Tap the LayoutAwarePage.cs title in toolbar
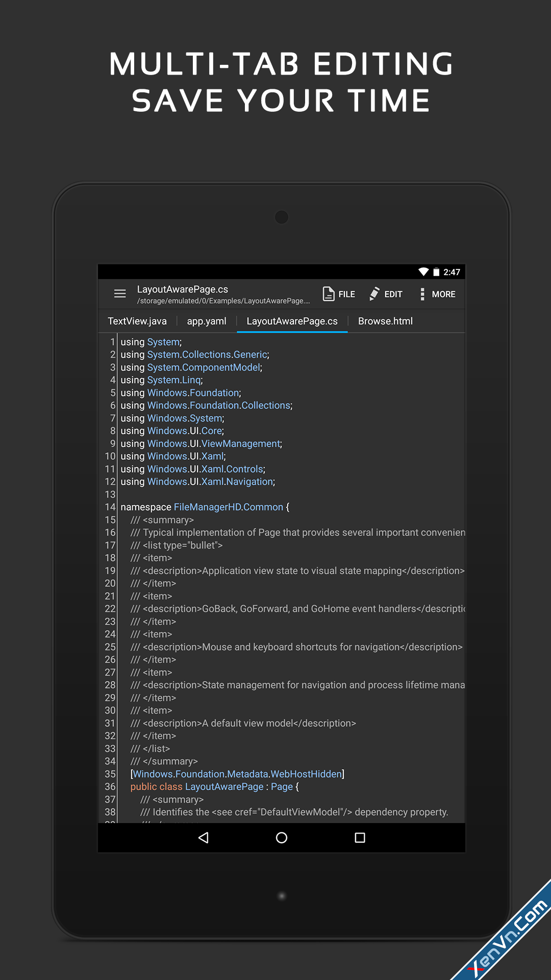This screenshot has height=980, width=551. pyautogui.click(x=183, y=289)
